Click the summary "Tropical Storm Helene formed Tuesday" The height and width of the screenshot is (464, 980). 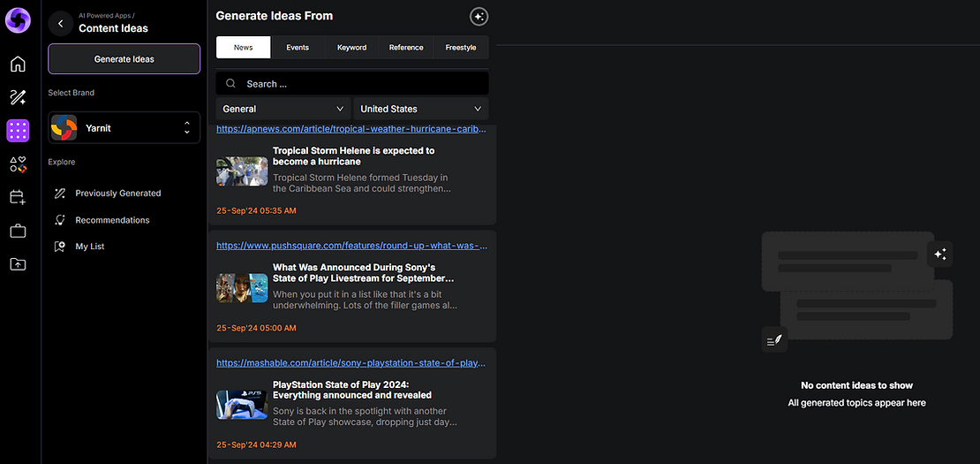tap(360, 183)
